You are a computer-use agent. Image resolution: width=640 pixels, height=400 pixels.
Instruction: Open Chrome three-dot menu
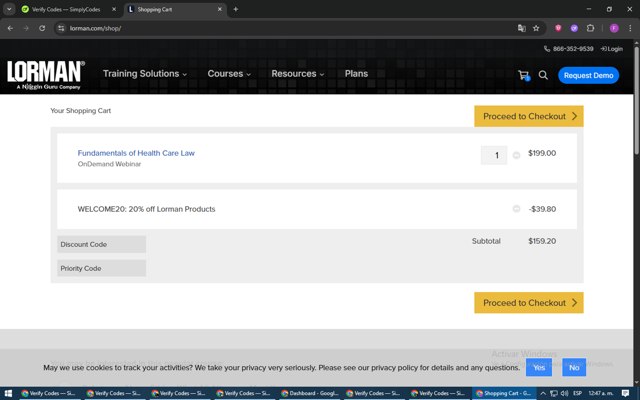(x=630, y=28)
